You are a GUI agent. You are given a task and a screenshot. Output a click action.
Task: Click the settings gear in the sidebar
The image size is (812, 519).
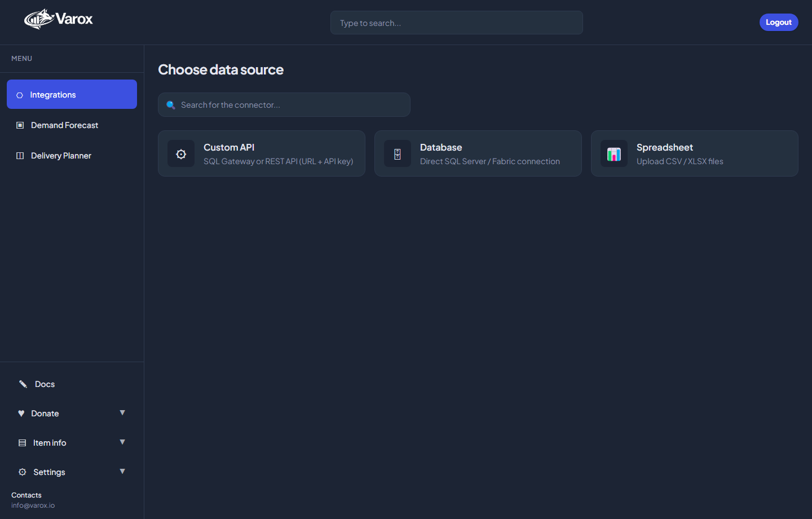point(22,472)
